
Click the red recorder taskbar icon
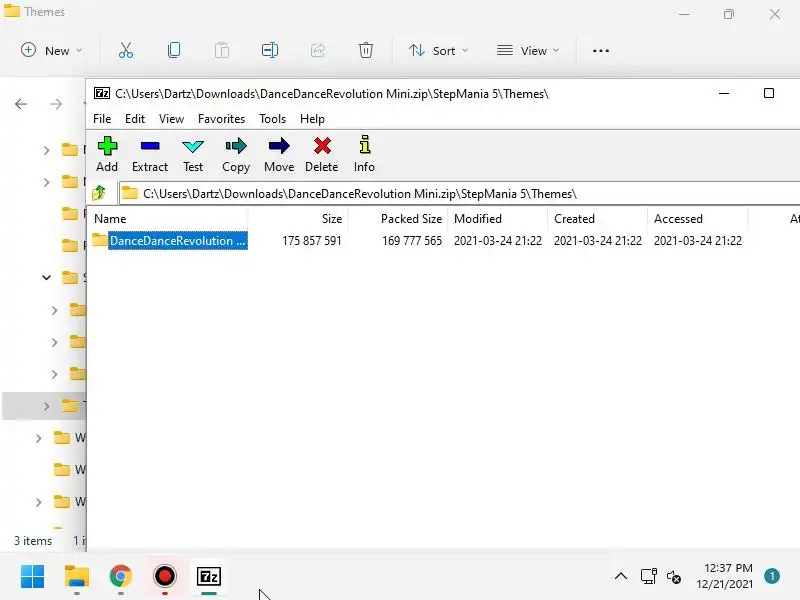pos(165,577)
